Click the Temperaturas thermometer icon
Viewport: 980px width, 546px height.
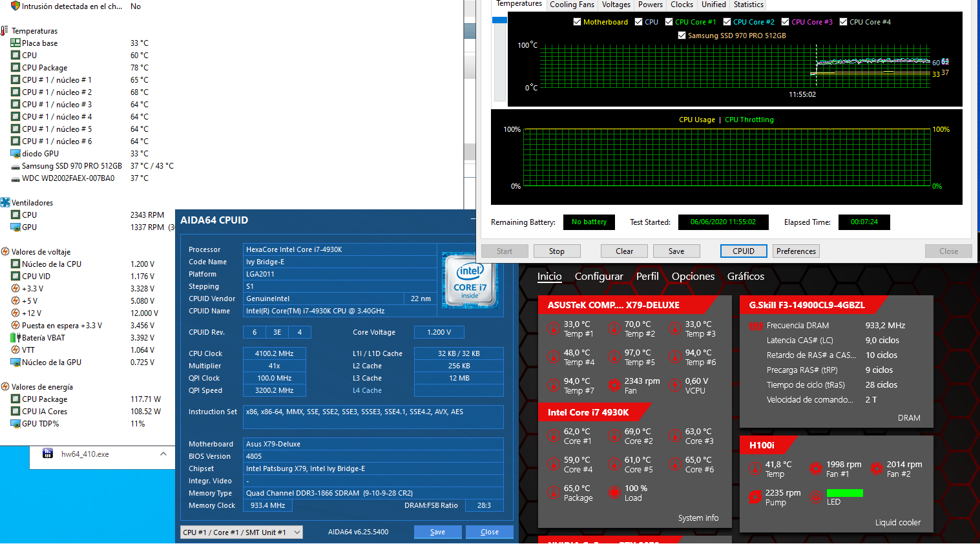pos(5,31)
